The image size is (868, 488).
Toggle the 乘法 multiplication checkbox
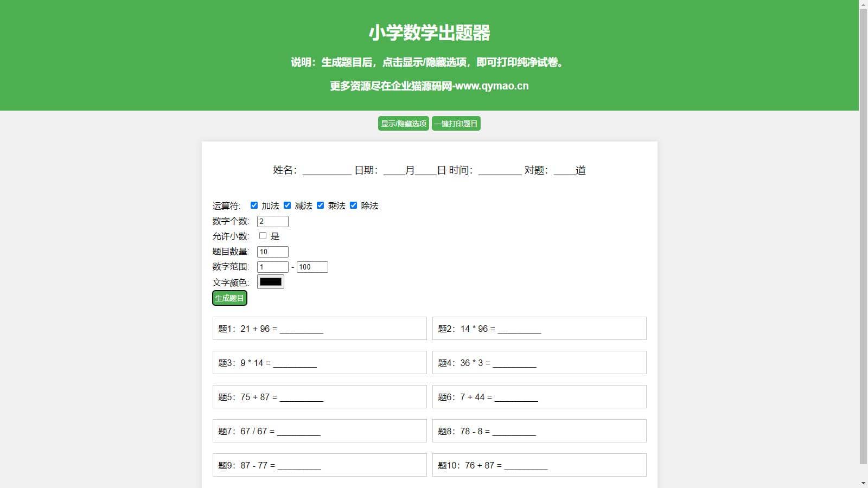pos(320,206)
